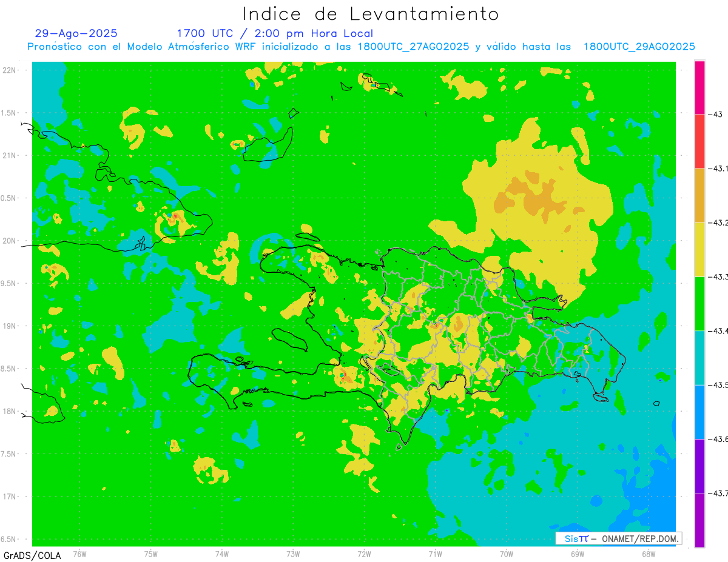Click the "75W" longitude axis label

(151, 554)
